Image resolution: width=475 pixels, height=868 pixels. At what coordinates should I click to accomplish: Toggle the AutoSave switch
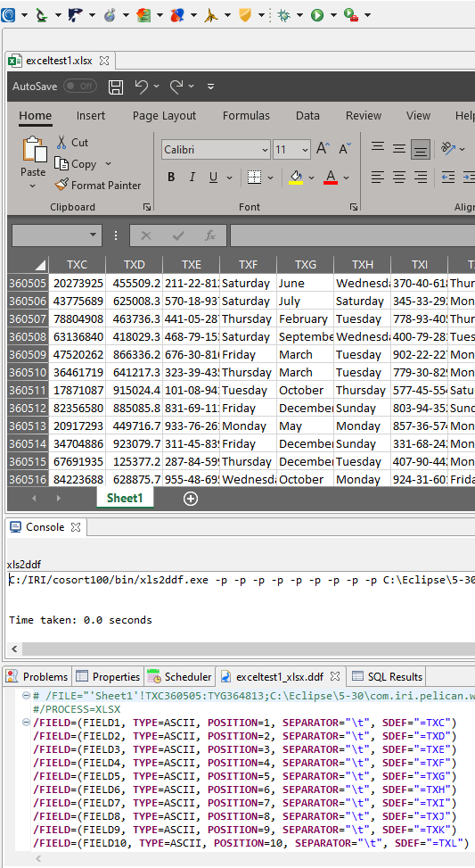[x=79, y=87]
